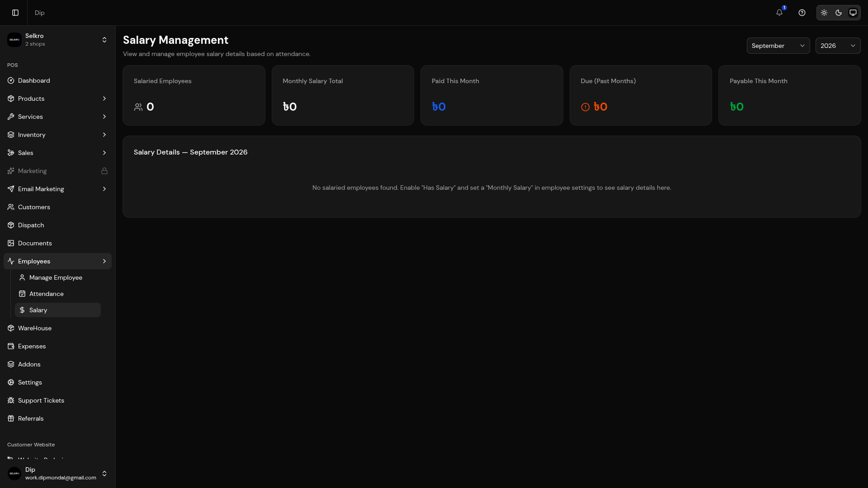The width and height of the screenshot is (868, 488).
Task: Click the Referrals gift icon
Action: [x=11, y=418]
